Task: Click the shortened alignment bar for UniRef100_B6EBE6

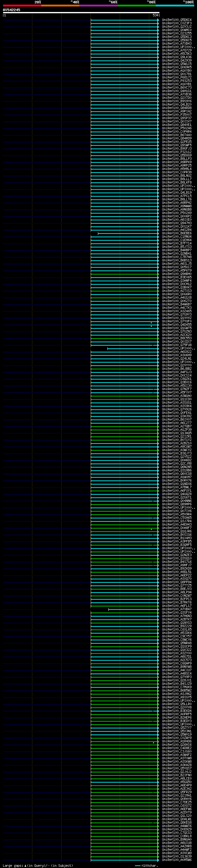Action: pyautogui.click(x=128, y=233)
